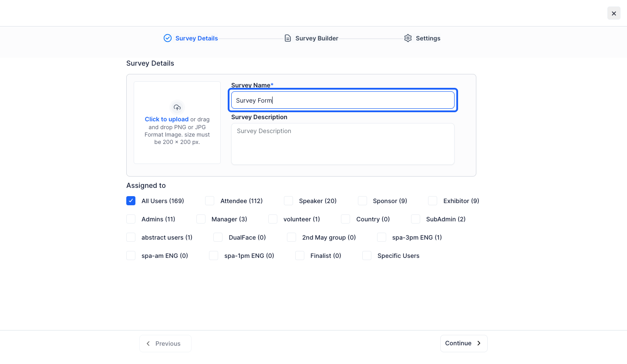Check the spa-am ENG (0) checkbox

coord(131,256)
